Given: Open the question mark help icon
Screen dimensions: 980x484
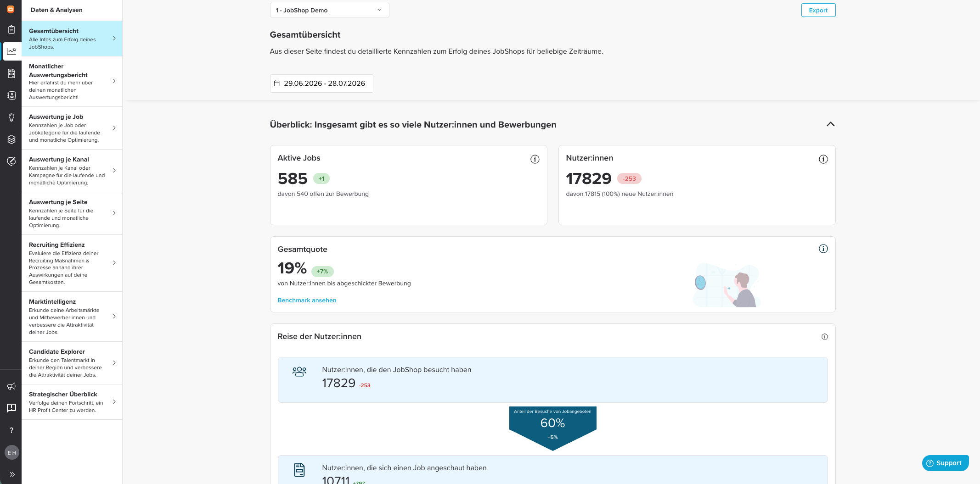Looking at the screenshot, I should [x=11, y=430].
